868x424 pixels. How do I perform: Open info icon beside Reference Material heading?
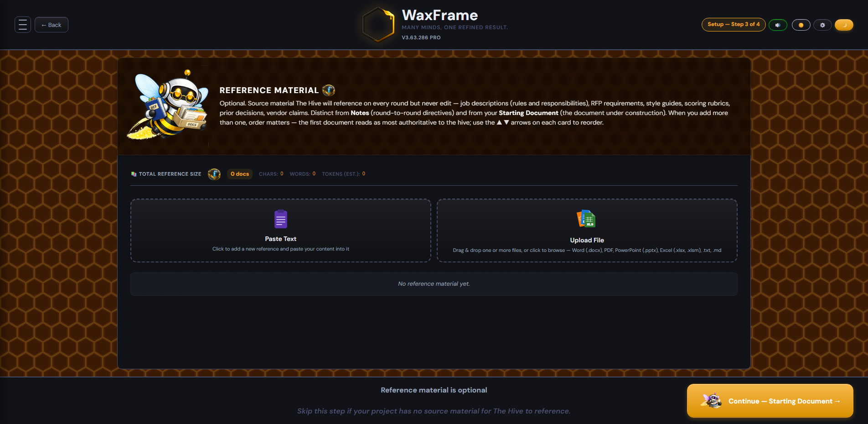click(329, 90)
